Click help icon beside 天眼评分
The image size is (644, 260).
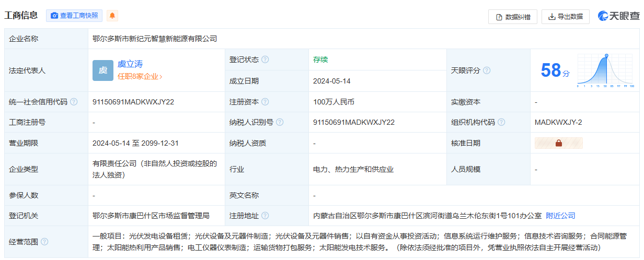click(x=487, y=70)
